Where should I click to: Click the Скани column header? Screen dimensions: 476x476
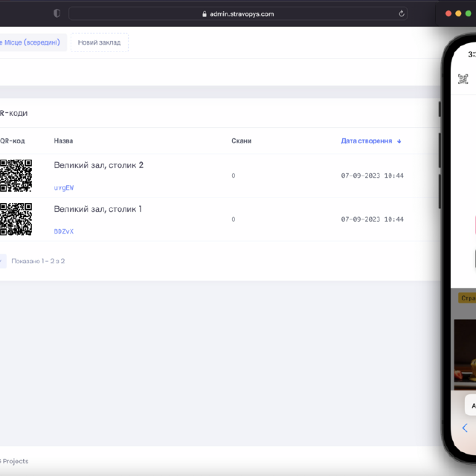241,141
